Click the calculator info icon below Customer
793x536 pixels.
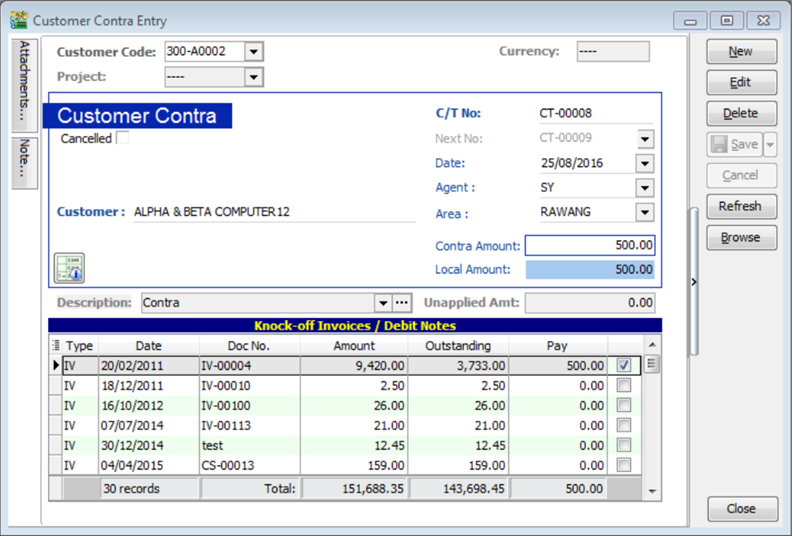(x=69, y=268)
